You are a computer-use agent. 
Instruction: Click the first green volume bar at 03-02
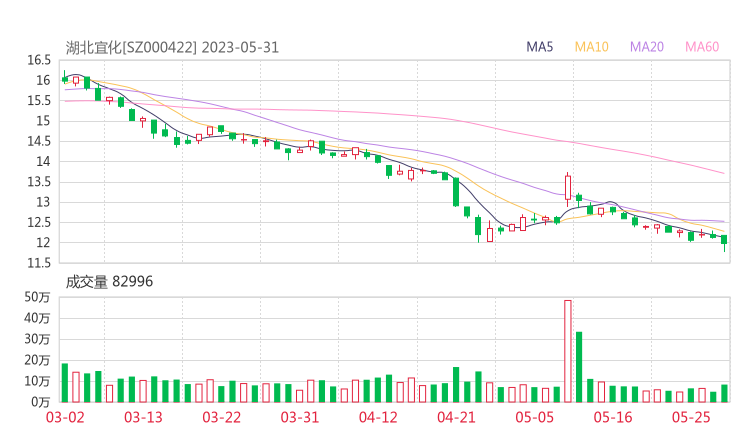(65, 383)
